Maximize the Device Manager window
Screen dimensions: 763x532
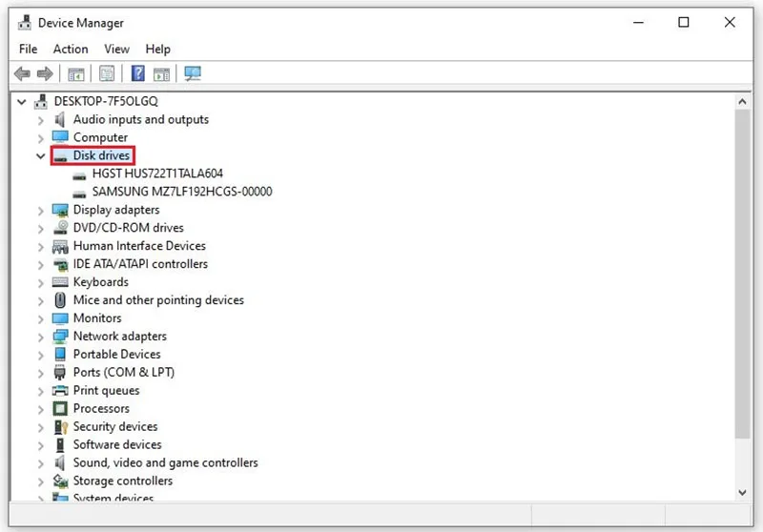tap(683, 22)
